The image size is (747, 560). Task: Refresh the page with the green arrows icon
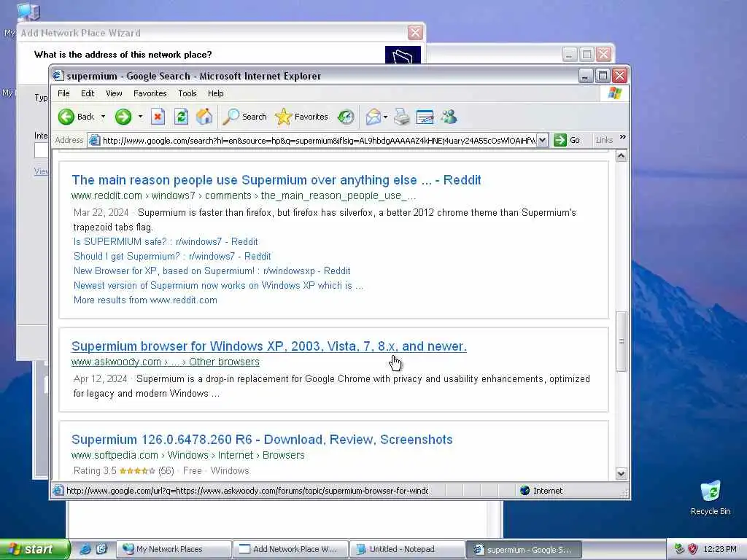[x=181, y=117]
